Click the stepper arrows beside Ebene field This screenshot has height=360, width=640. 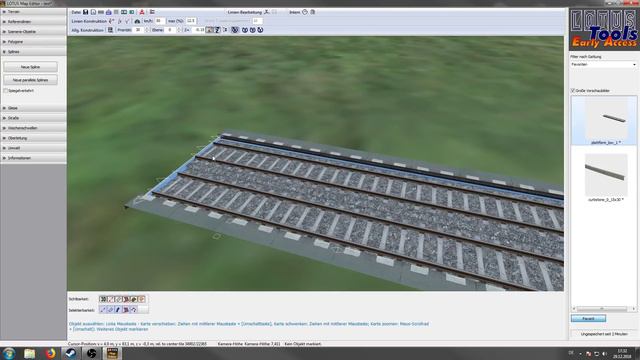[179, 30]
